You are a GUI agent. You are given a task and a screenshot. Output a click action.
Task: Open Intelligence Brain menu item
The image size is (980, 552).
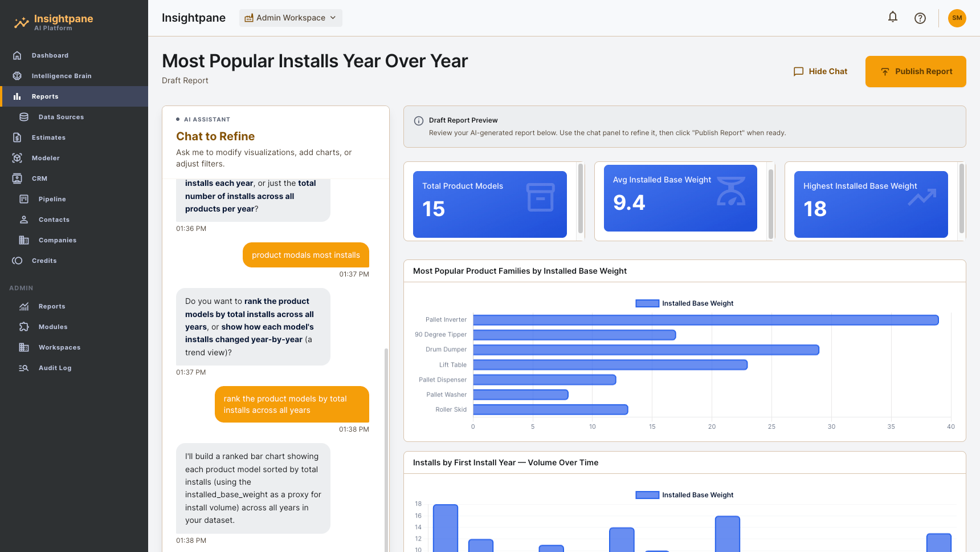point(74,76)
